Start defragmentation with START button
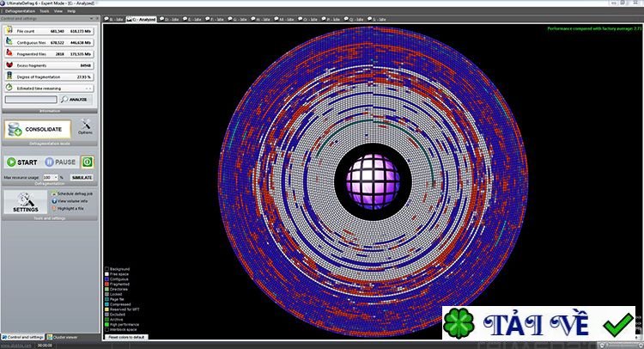Screen dimensions: 644x349 [x=22, y=162]
